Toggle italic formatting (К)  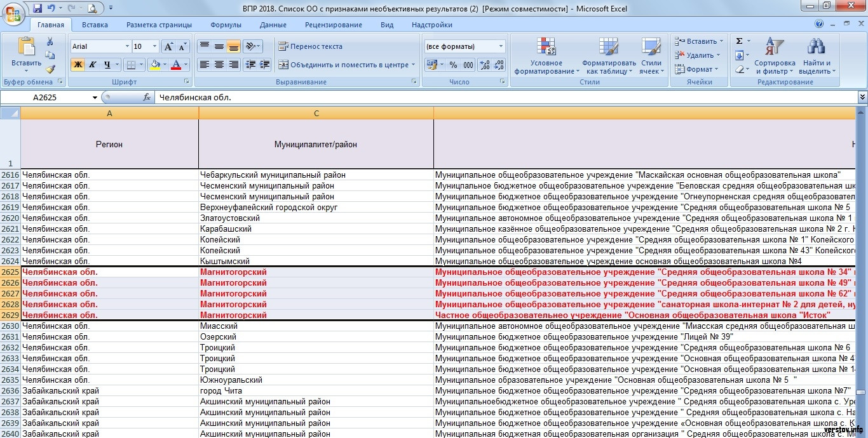point(93,65)
